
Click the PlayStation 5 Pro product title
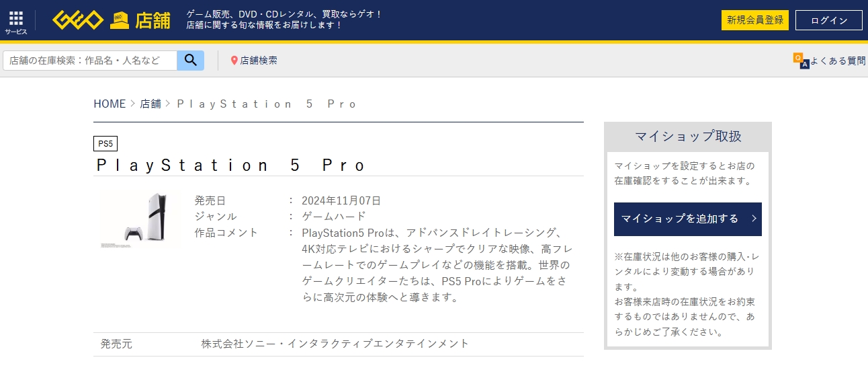[231, 165]
